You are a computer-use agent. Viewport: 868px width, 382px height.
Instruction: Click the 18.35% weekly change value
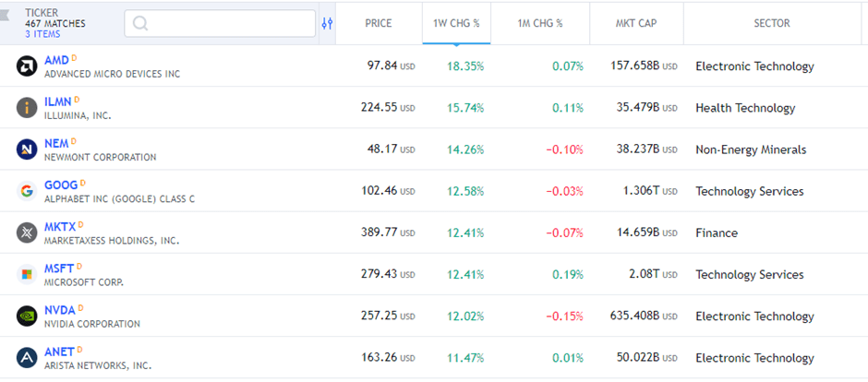coord(465,66)
